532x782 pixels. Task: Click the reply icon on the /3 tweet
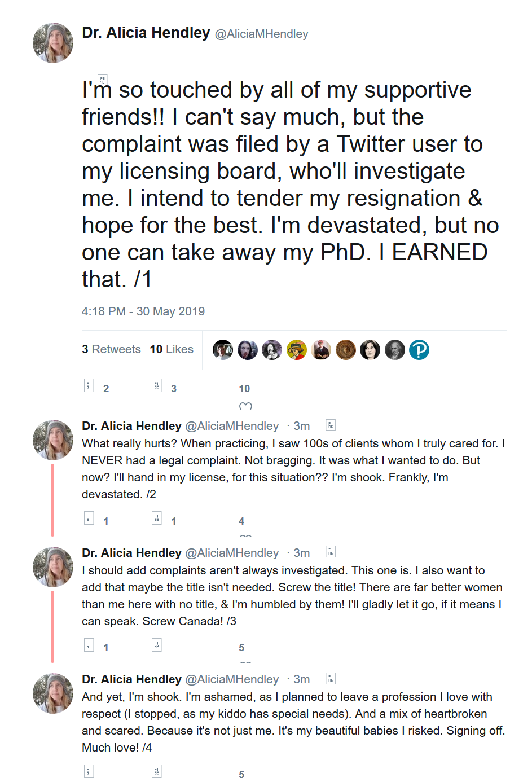coord(89,645)
